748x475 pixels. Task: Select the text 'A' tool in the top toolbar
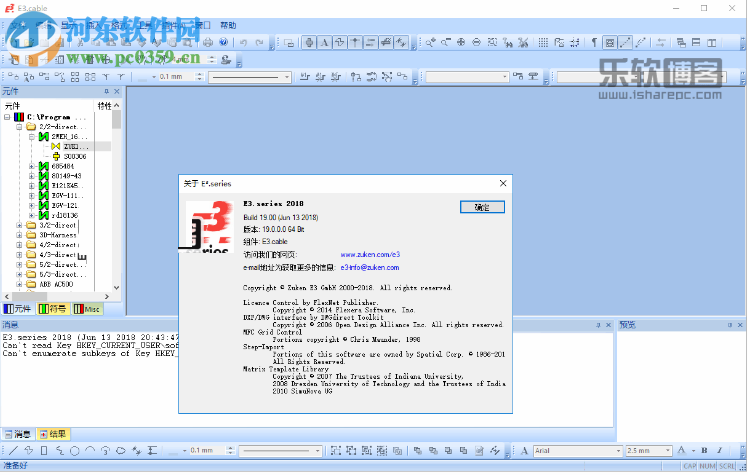pyautogui.click(x=324, y=43)
